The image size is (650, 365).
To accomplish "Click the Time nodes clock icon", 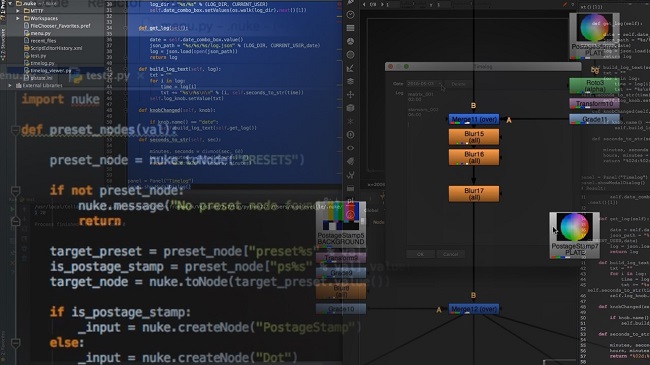I will (x=350, y=15).
